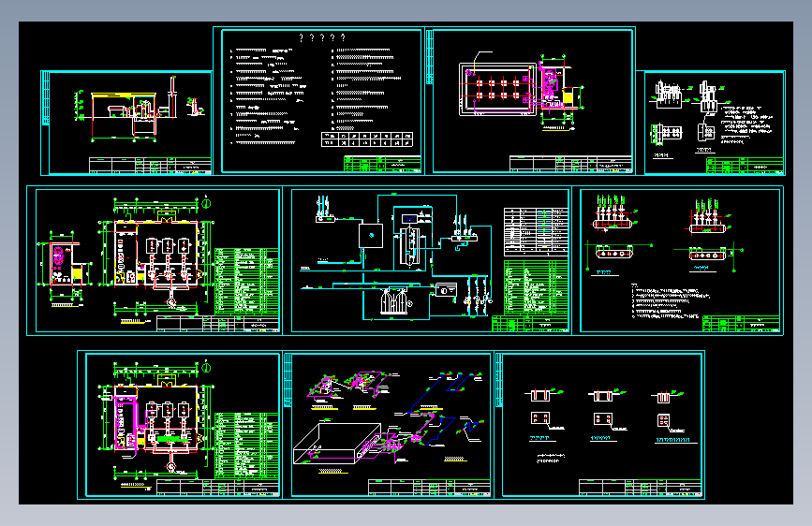Click the green schedule table in schematic sheet
812x526 pixels.
point(536,287)
